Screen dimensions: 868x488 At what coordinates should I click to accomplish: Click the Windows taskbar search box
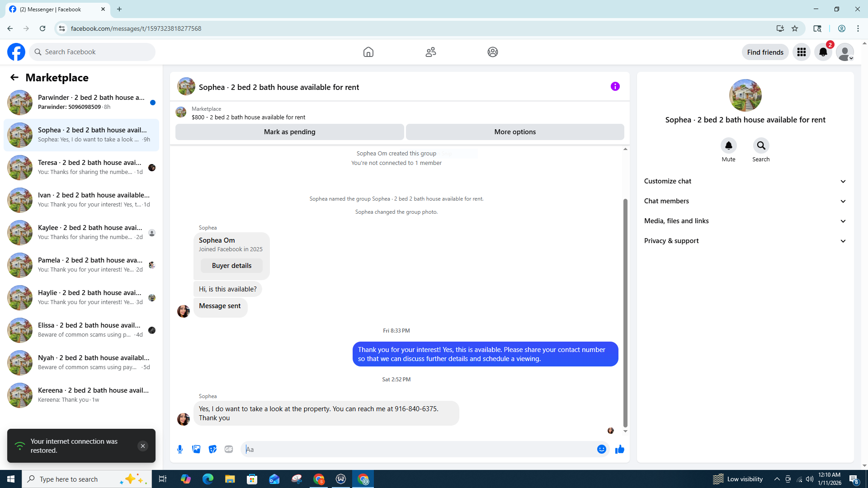pyautogui.click(x=87, y=479)
